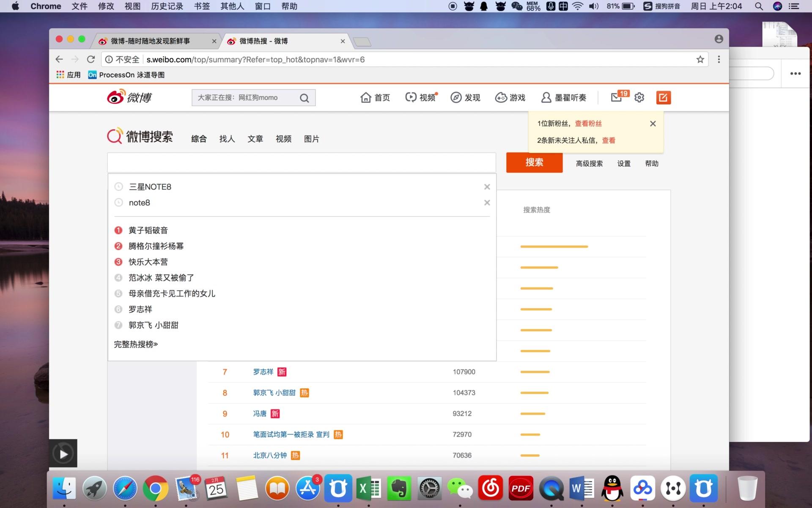
Task: Click the browser back arrow
Action: click(59, 59)
